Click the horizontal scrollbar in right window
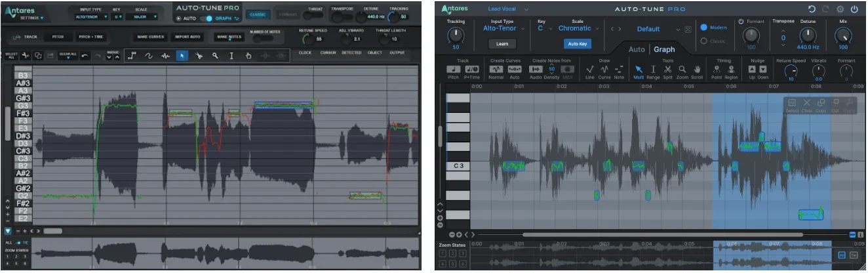The height and width of the screenshot is (273, 868). (662, 234)
